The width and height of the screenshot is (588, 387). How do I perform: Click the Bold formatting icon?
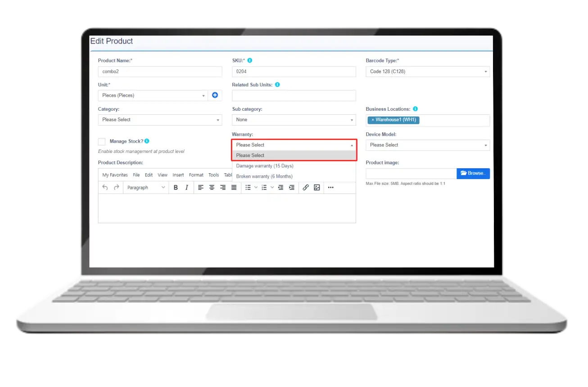pyautogui.click(x=176, y=188)
